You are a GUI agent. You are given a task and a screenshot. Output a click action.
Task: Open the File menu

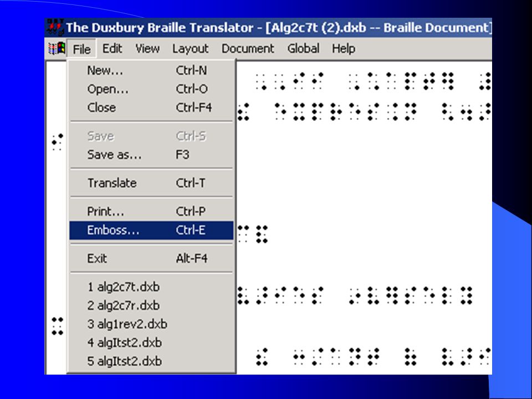[x=82, y=49]
